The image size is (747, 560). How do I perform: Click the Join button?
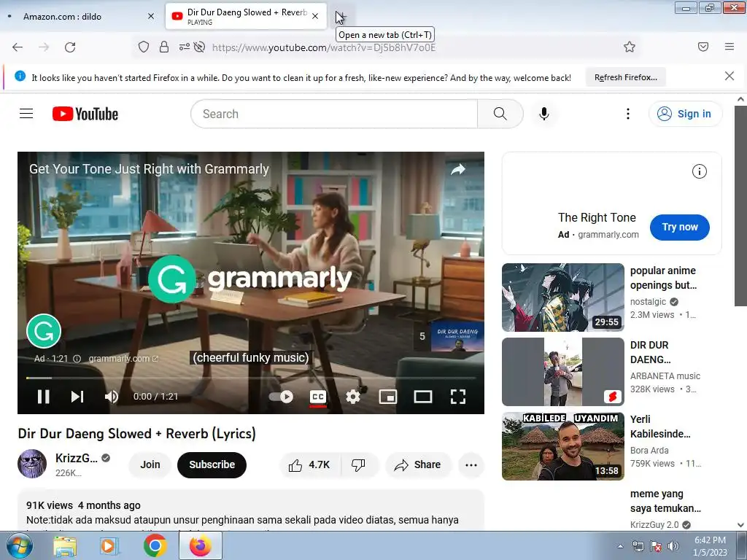pos(150,464)
